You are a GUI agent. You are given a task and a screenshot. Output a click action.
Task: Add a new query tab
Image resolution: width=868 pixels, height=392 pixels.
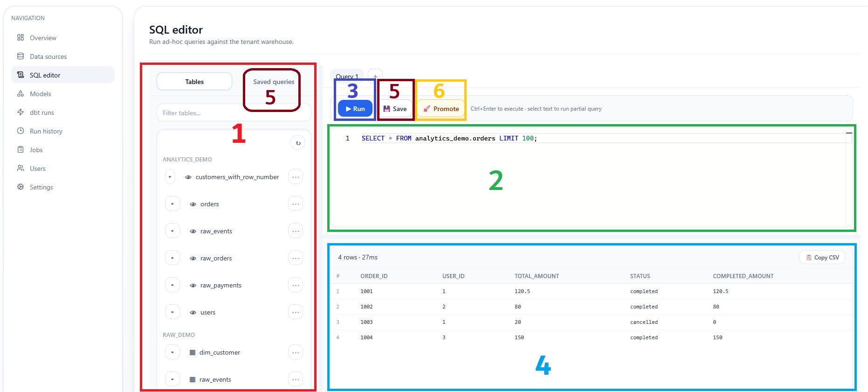point(375,76)
